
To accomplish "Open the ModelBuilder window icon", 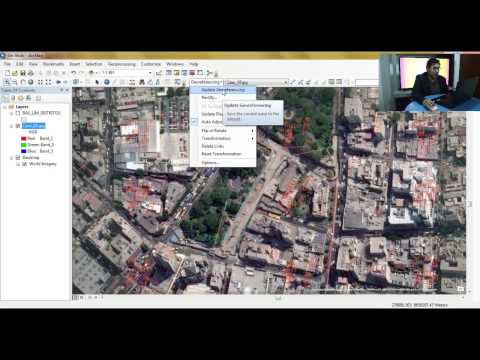I will 210,73.
